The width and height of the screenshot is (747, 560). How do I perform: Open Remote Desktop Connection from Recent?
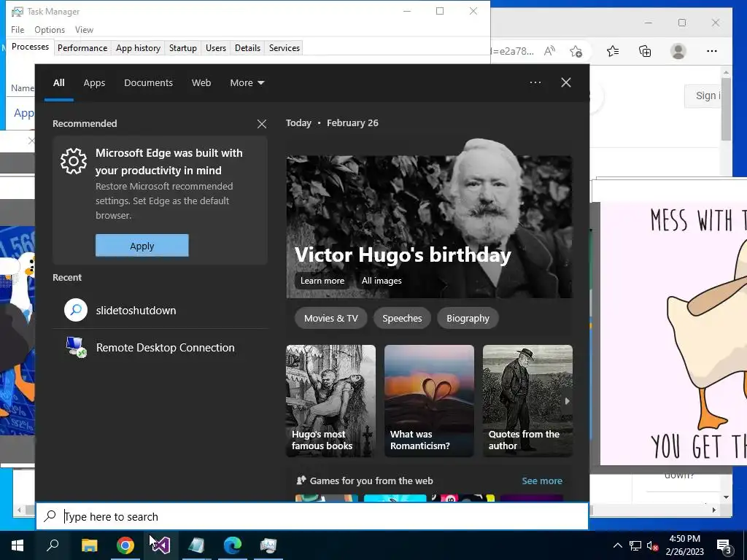pyautogui.click(x=160, y=348)
